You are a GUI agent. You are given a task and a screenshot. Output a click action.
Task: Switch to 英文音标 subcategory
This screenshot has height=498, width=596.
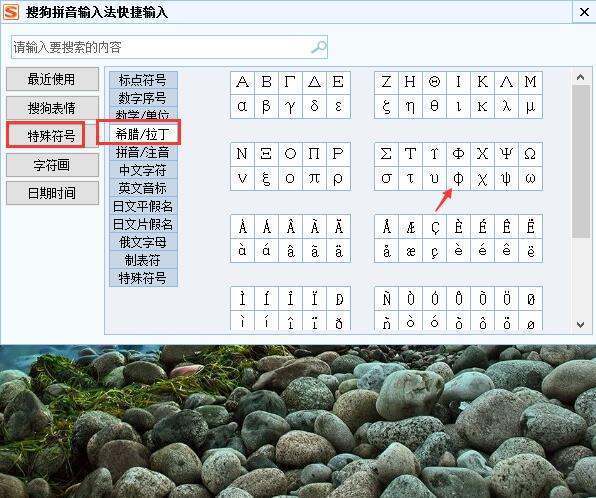click(x=143, y=188)
